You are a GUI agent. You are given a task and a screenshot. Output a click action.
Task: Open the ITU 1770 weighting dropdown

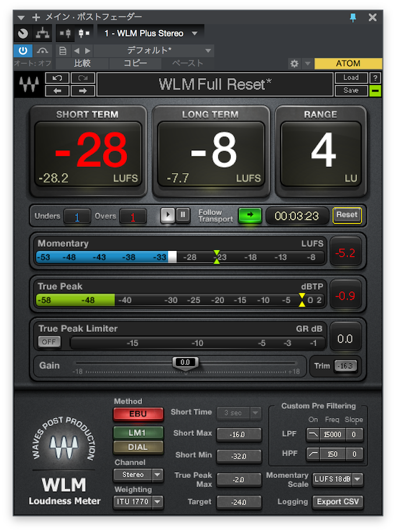tap(138, 502)
